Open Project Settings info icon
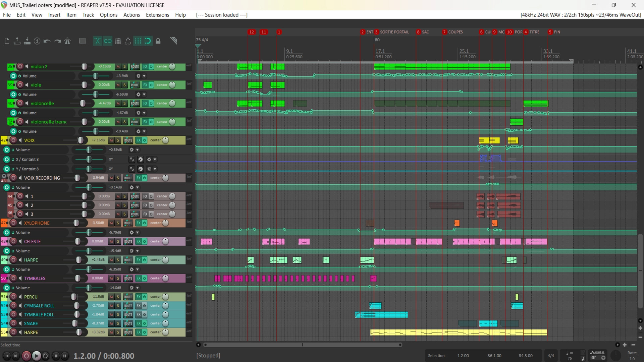644x362 pixels. pos(37,41)
